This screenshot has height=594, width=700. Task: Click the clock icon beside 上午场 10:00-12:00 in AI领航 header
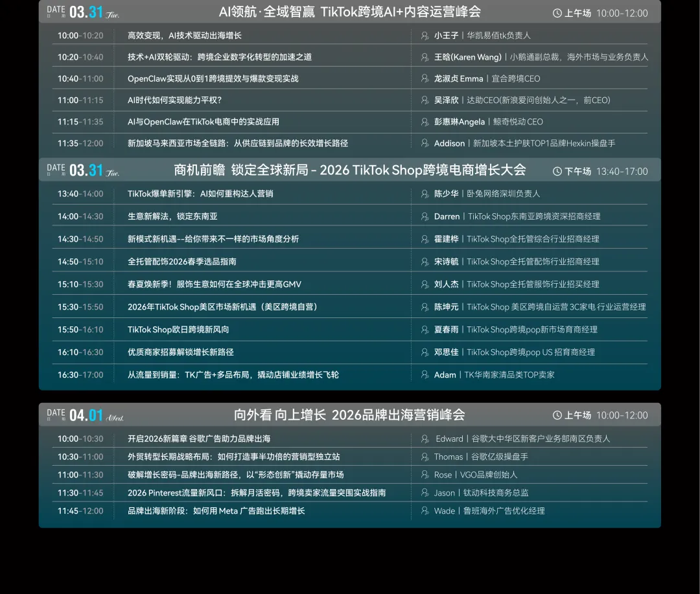(x=557, y=14)
